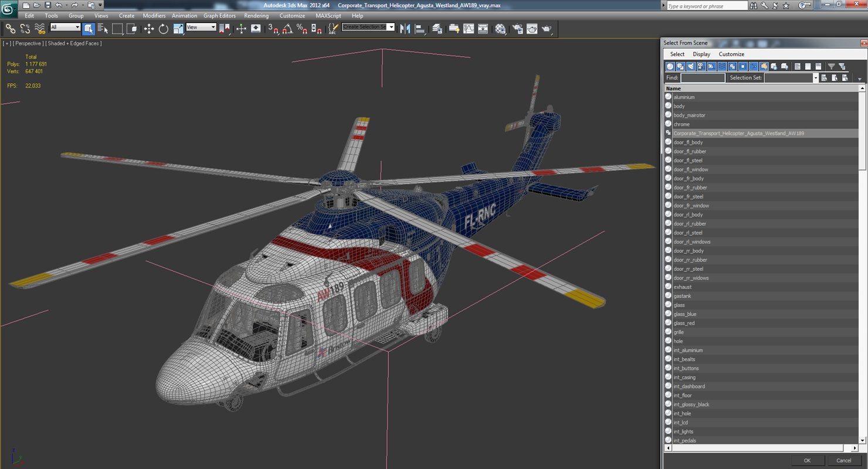Screen dimensions: 868x469
Task: Click the Undo arrow icon
Action: click(x=59, y=5)
